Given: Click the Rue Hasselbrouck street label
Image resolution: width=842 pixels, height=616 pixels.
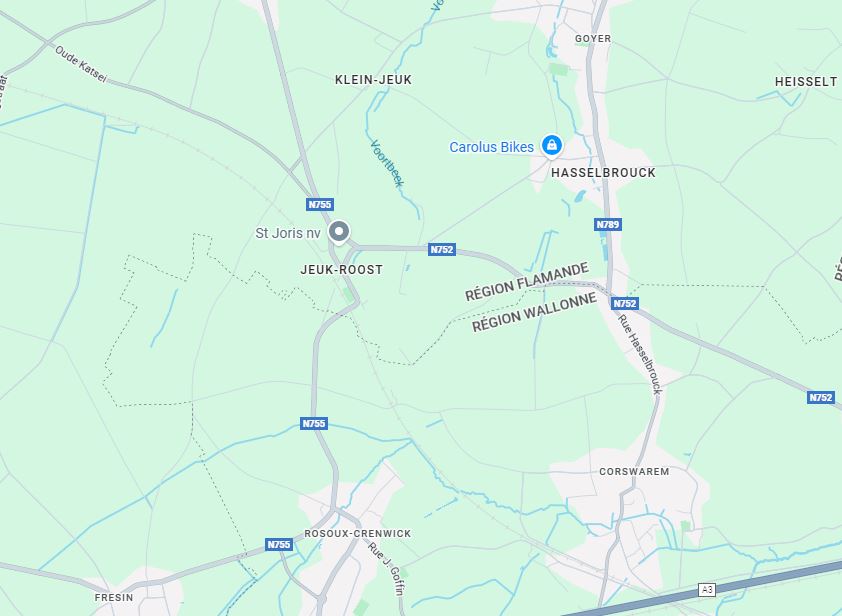Looking at the screenshot, I should pyautogui.click(x=640, y=355).
